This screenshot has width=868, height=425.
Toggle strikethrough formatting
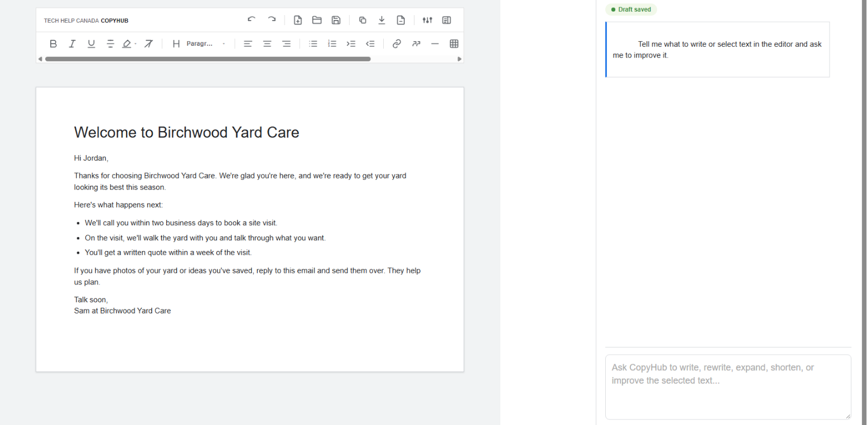[x=110, y=44]
